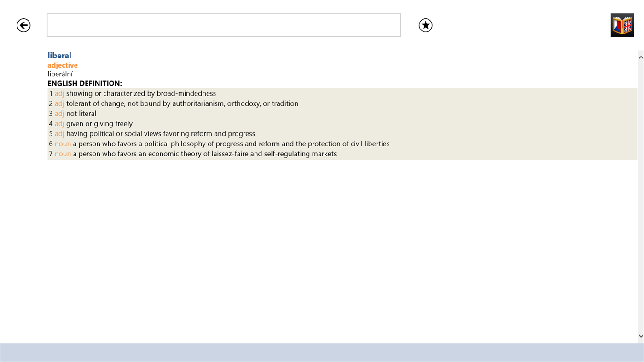Image resolution: width=644 pixels, height=362 pixels.
Task: Click the Czech translation "liberální"
Action: [60, 73]
